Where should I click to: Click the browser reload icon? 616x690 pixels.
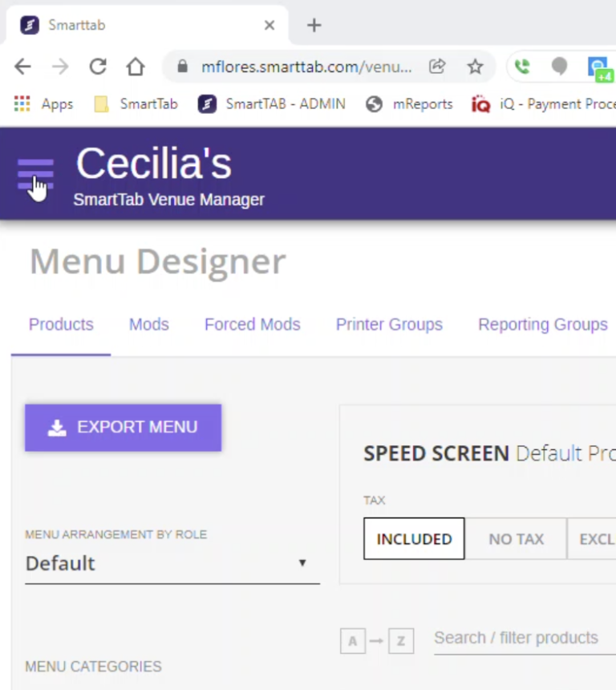[x=98, y=67]
